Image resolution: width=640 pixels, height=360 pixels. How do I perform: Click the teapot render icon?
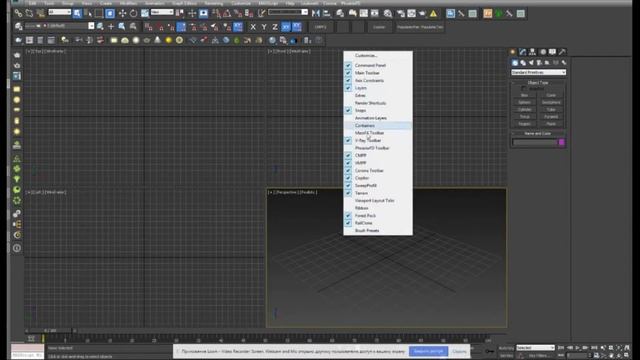click(422, 14)
